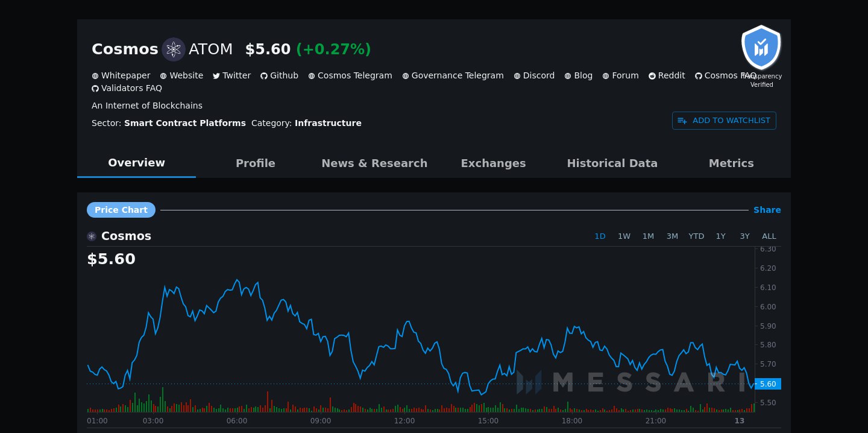Click the GitHub icon beside Validators FAQ

point(95,89)
